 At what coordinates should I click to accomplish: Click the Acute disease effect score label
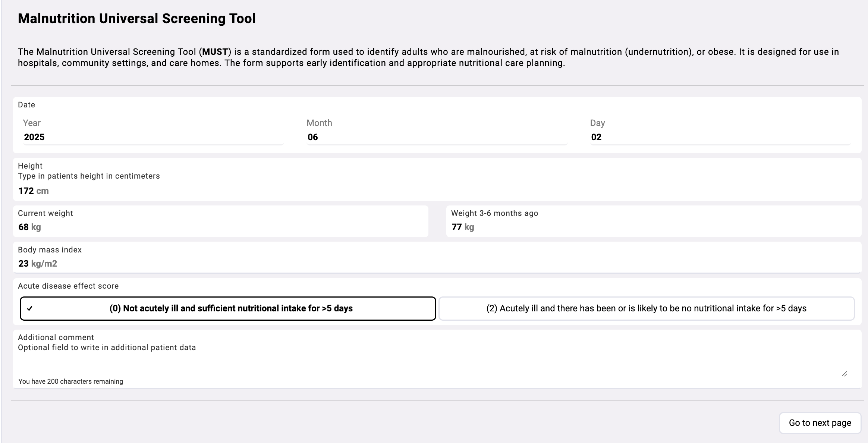coord(68,286)
